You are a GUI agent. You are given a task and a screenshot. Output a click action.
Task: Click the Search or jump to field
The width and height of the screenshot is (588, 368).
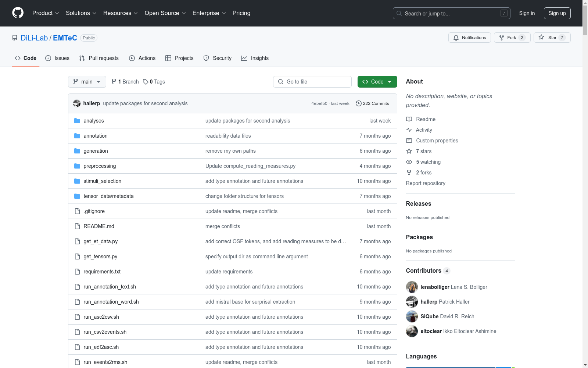point(452,13)
